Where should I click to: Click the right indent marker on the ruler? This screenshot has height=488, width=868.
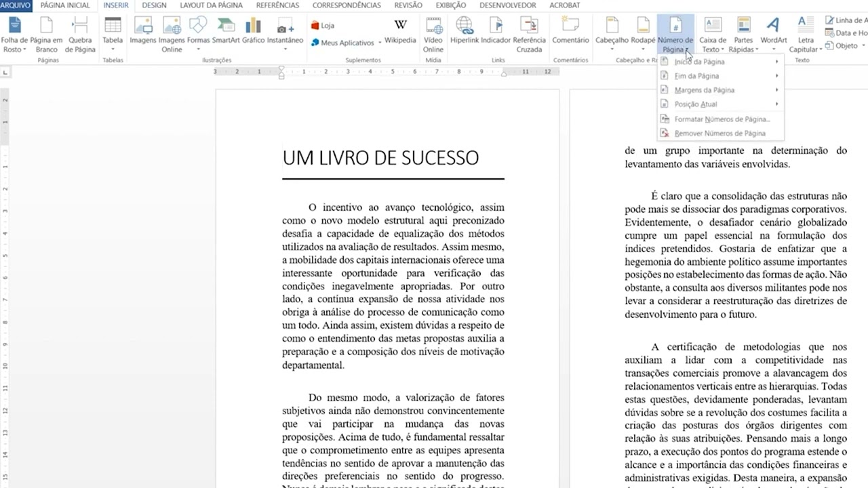tap(503, 74)
